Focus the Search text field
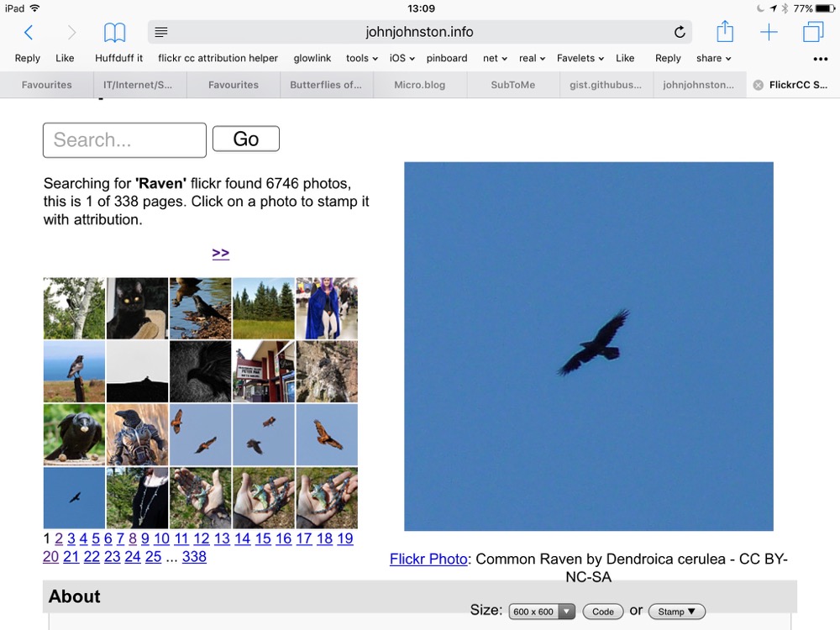The image size is (840, 630). (124, 139)
